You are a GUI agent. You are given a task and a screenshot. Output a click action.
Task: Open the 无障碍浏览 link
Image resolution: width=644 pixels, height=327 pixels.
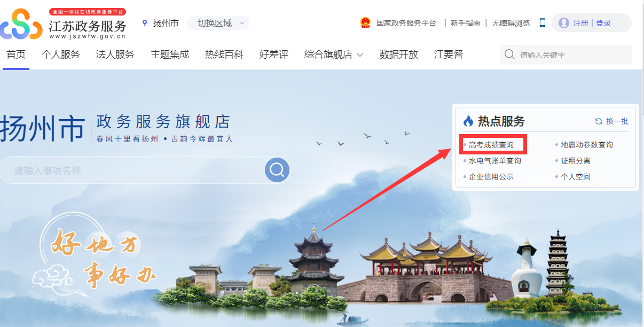(x=511, y=23)
